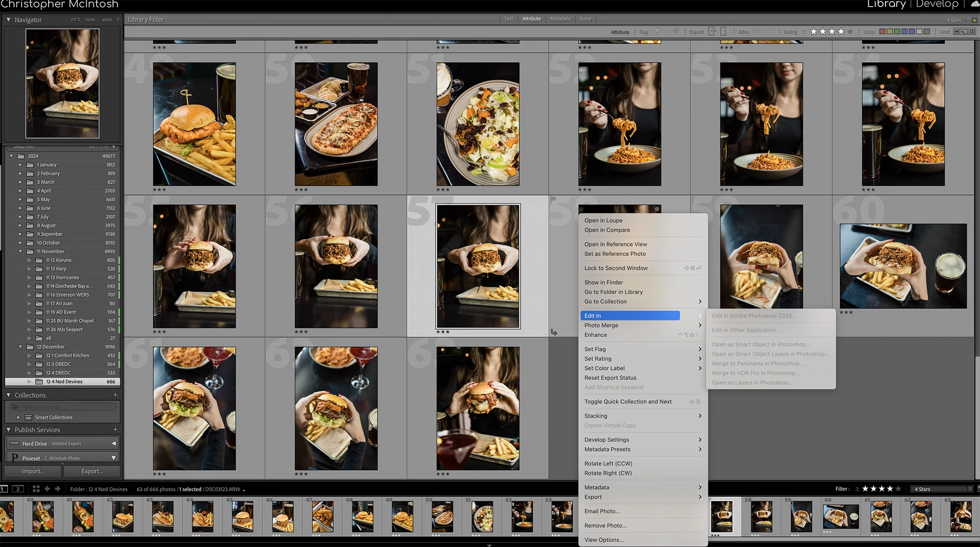Image resolution: width=980 pixels, height=547 pixels.
Task: Click the exported photos filter icon
Action: point(712,31)
